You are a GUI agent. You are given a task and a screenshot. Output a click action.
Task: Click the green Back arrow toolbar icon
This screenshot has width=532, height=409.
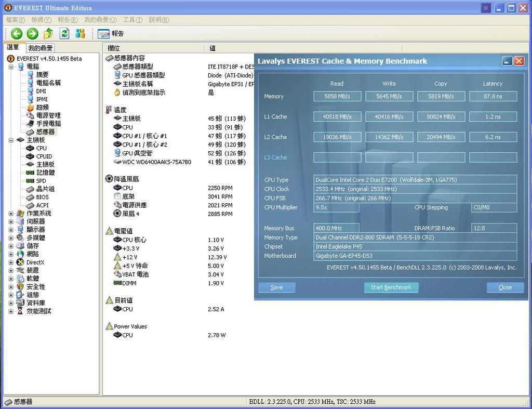tap(16, 34)
